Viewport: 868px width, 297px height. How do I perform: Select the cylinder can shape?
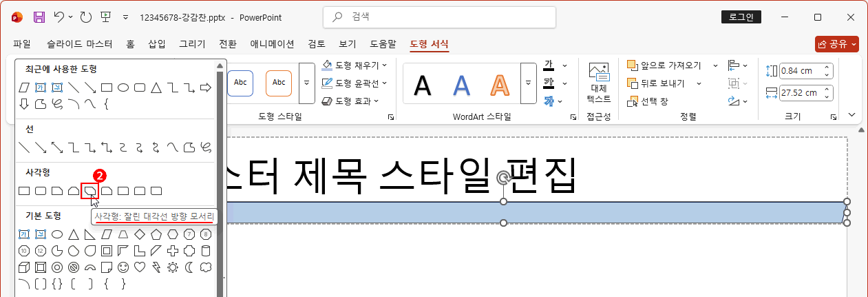coord(206,250)
